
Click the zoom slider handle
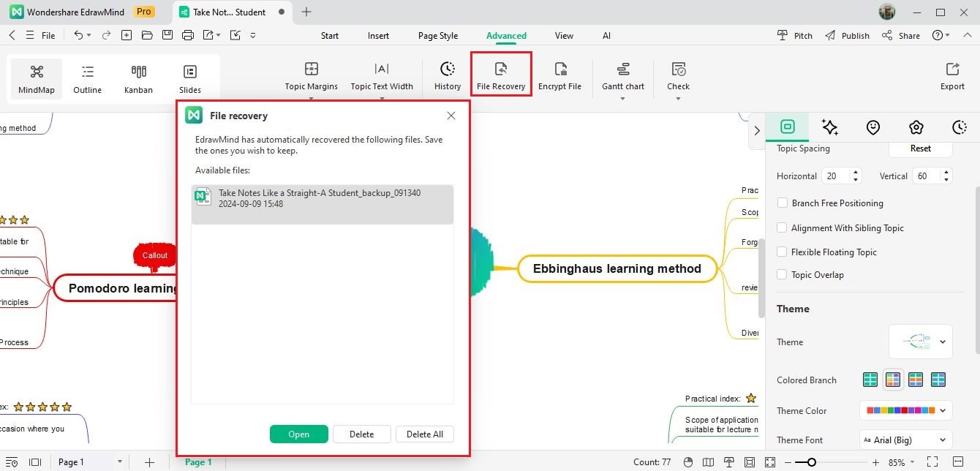(811, 462)
